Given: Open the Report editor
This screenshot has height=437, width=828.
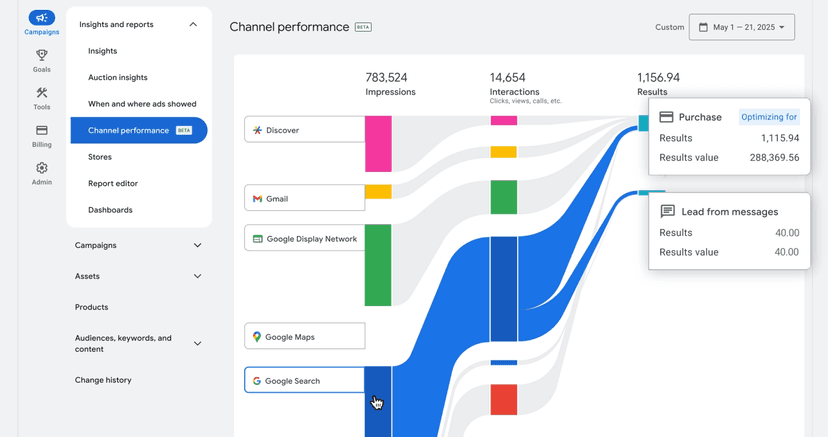Looking at the screenshot, I should tap(113, 183).
